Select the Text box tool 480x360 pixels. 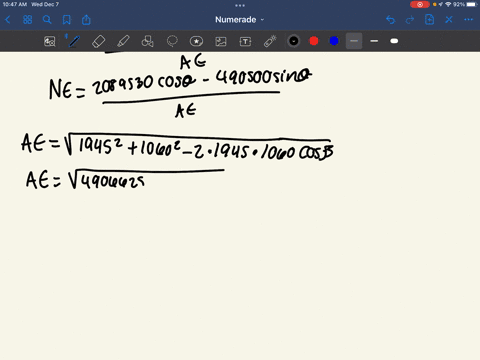click(245, 41)
